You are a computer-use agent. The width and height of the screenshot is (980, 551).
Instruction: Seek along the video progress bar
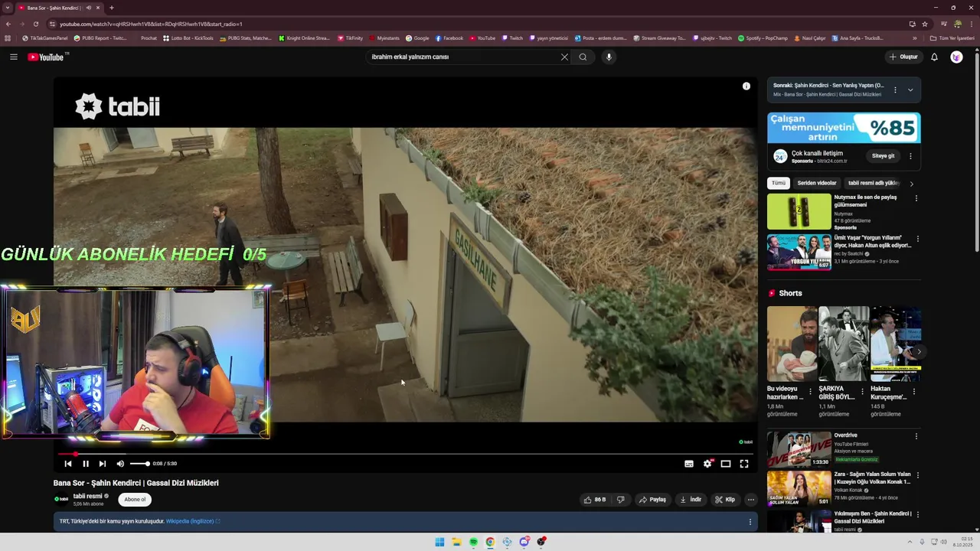point(405,454)
